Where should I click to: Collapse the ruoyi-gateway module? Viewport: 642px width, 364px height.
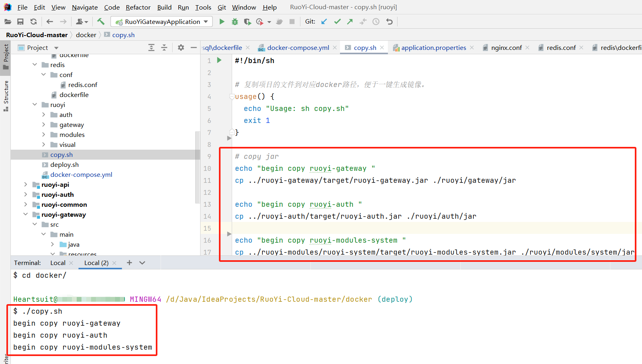[26, 214]
